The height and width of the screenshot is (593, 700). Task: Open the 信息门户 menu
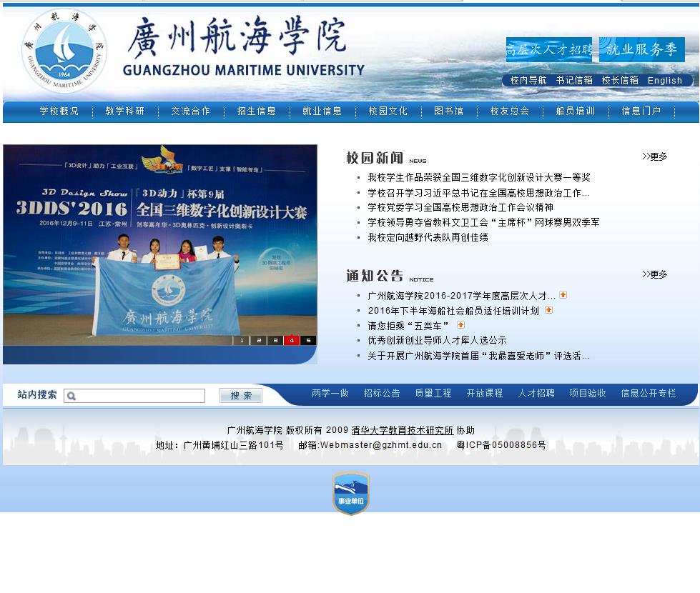click(641, 111)
